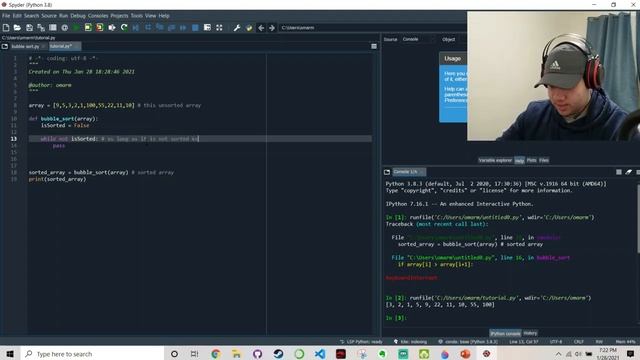
Task: Open Preferences with the wrench icon
Action: point(237,27)
